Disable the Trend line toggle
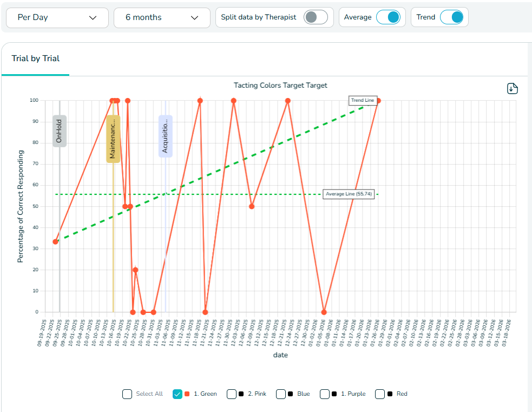The width and height of the screenshot is (532, 412). point(452,17)
